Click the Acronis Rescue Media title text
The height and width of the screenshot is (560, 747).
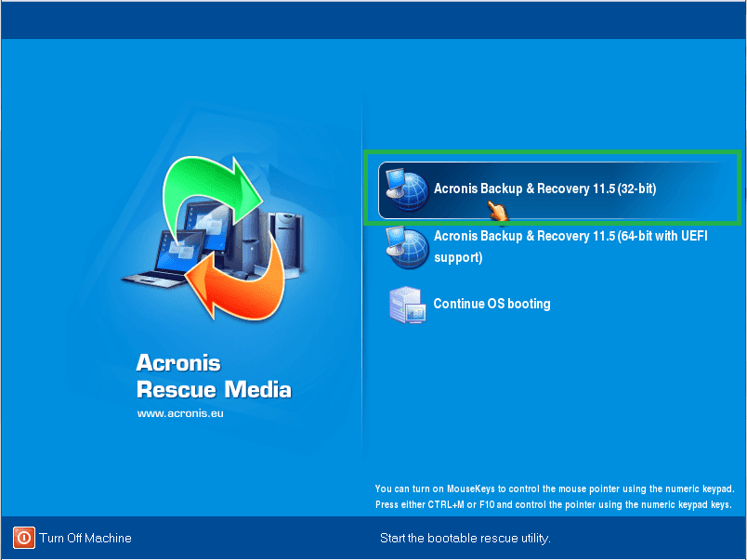coord(214,376)
